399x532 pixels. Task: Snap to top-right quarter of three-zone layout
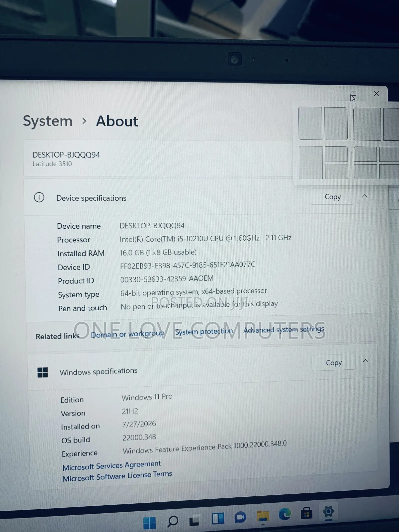[x=336, y=154]
